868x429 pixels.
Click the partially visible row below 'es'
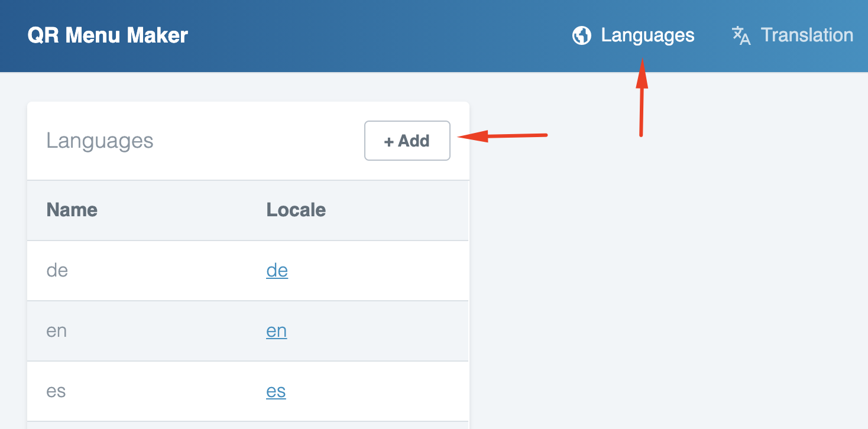(247, 425)
